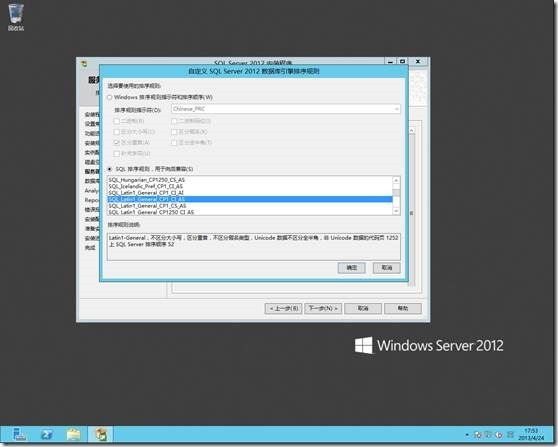Toggle the 区分大小写 checkbox

click(x=116, y=132)
